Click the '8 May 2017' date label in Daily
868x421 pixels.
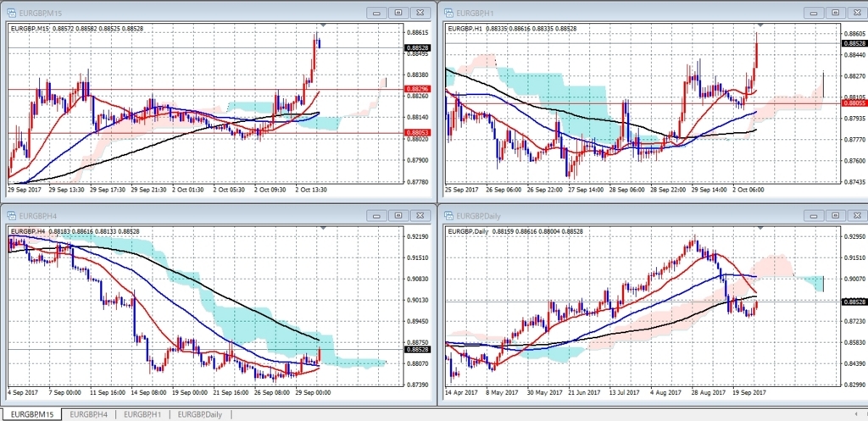tap(503, 392)
